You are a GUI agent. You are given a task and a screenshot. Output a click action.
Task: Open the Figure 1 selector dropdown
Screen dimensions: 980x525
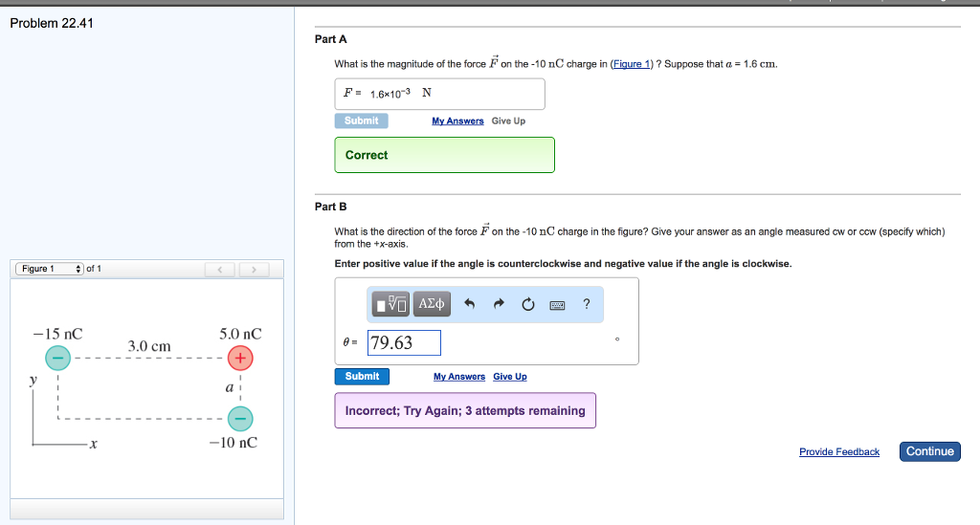(50, 269)
